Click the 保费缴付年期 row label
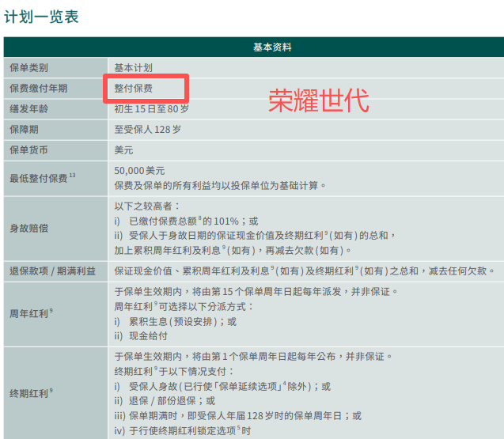Image resolution: width=504 pixels, height=439 pixels. [x=39, y=88]
